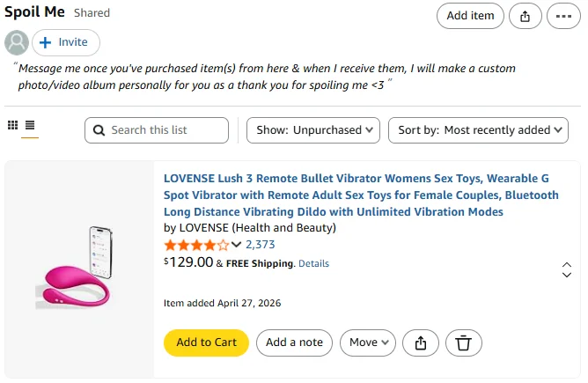
Task: Invite someone to the list
Action: pyautogui.click(x=65, y=42)
